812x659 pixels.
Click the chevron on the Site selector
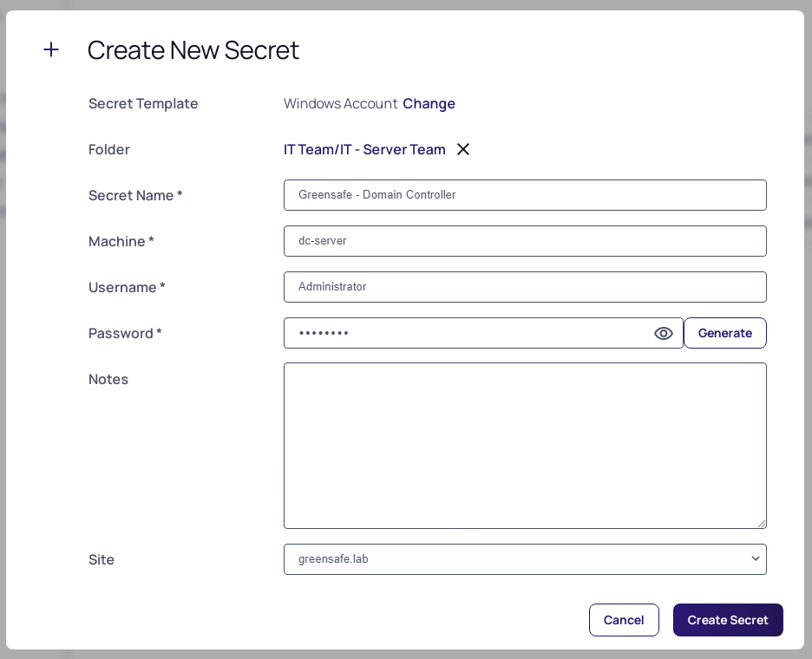(754, 559)
